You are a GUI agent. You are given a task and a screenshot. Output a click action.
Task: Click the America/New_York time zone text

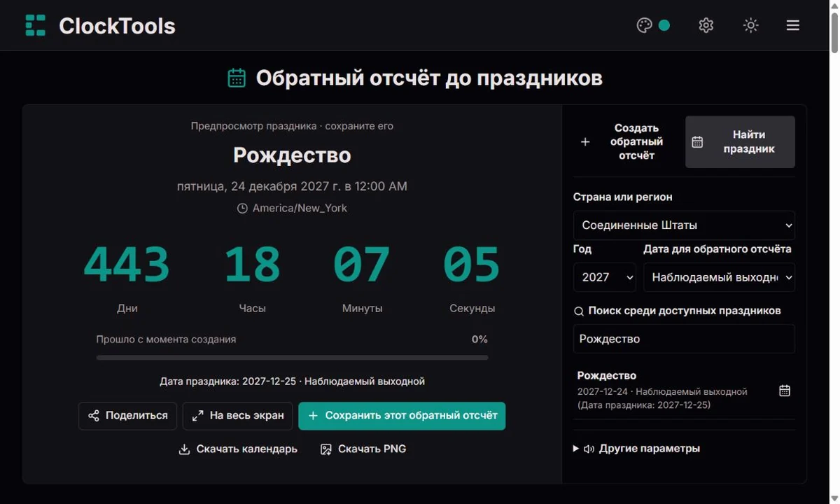300,209
